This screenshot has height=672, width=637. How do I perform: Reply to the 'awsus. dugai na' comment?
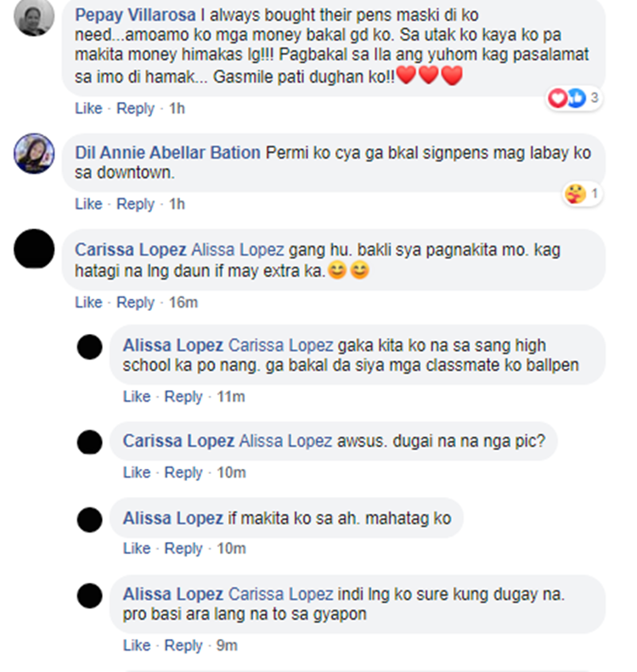tap(183, 472)
